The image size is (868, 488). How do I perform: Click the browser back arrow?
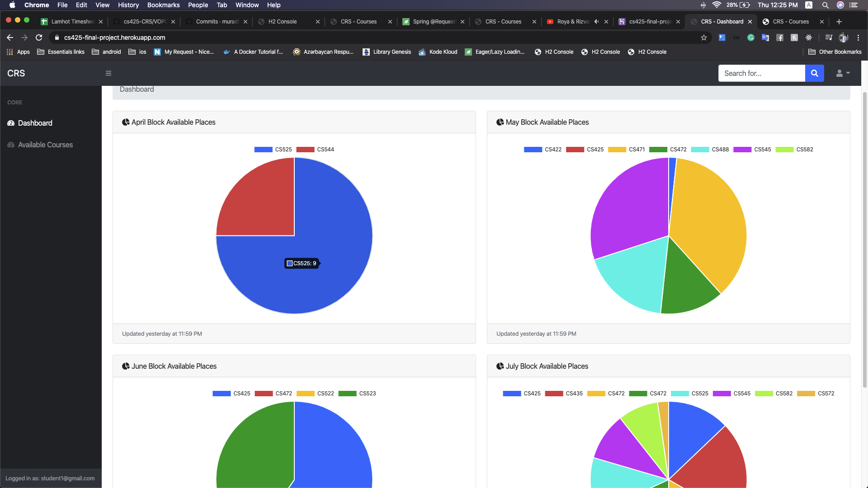point(10,38)
